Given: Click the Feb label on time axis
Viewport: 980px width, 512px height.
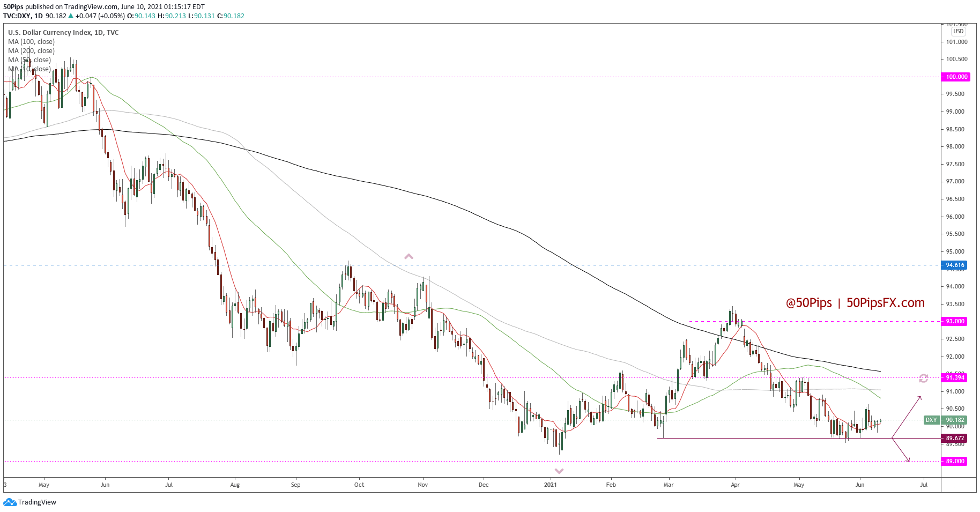Looking at the screenshot, I should (611, 485).
